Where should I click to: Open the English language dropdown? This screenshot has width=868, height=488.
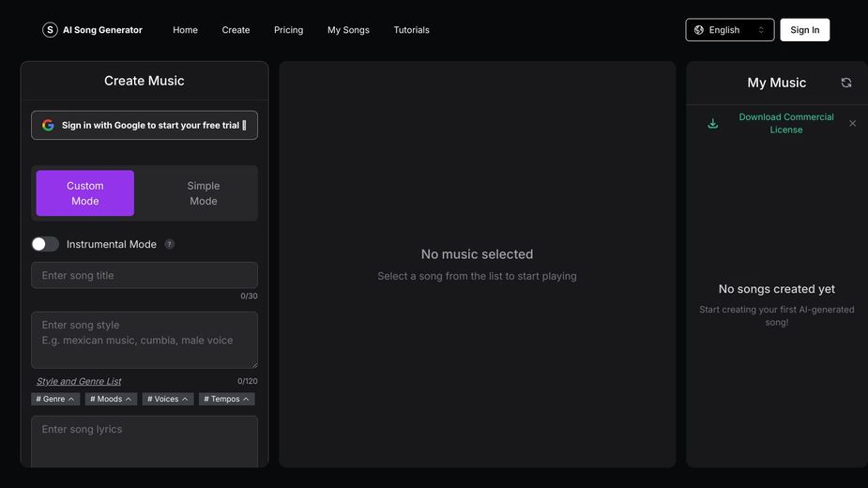(730, 30)
